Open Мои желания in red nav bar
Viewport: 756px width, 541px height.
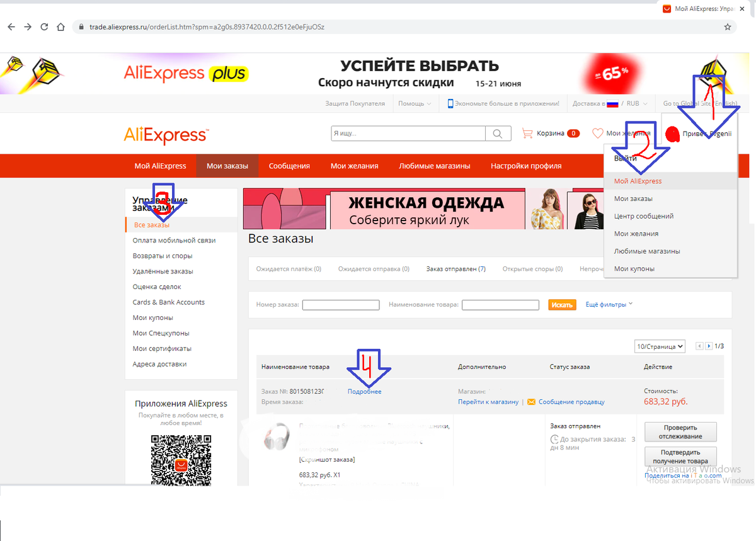[x=354, y=166]
